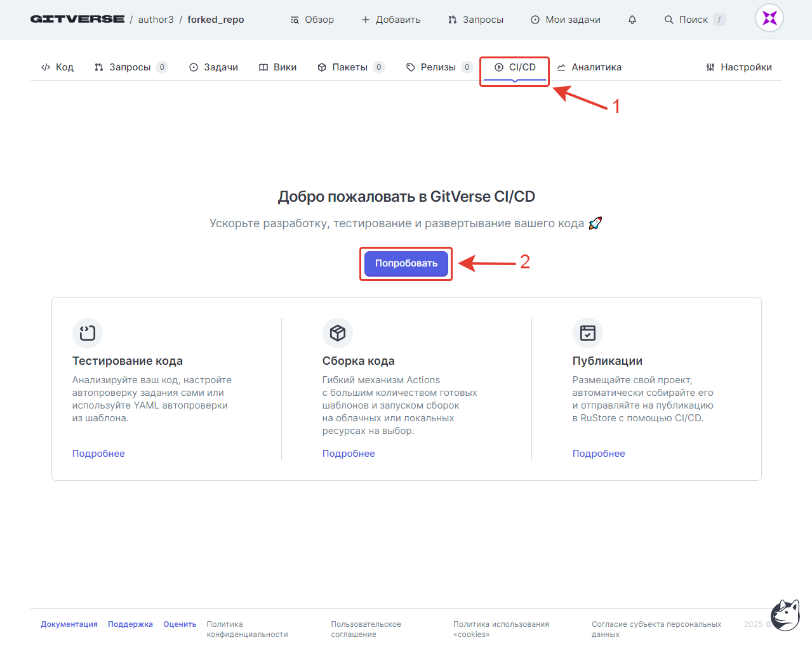Click the code build box icon
The height and width of the screenshot is (649, 812).
click(x=338, y=333)
